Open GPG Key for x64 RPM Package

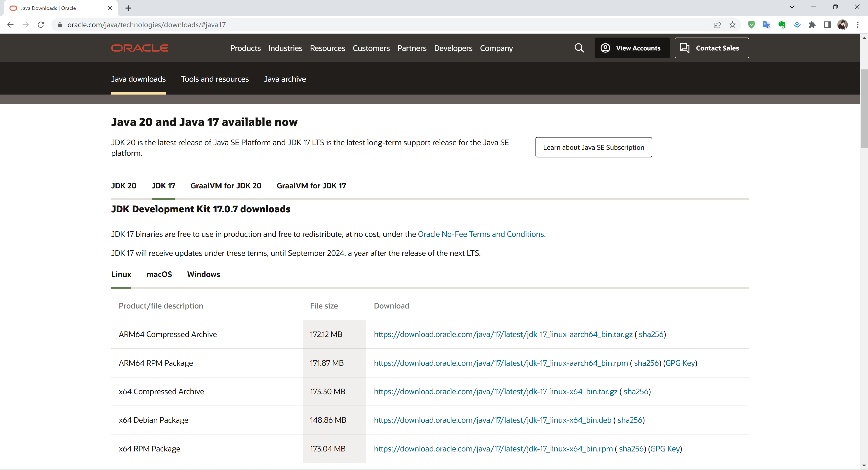click(x=665, y=449)
